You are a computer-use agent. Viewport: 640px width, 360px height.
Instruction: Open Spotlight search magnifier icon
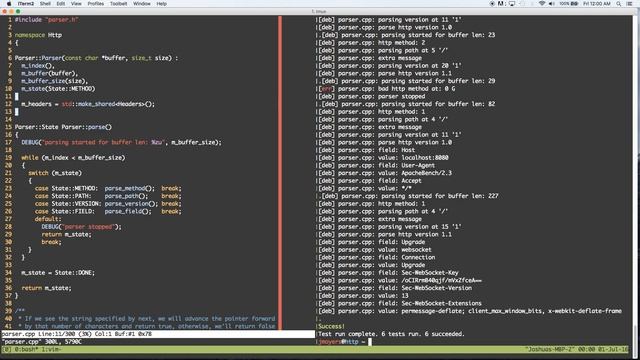tap(619, 4)
